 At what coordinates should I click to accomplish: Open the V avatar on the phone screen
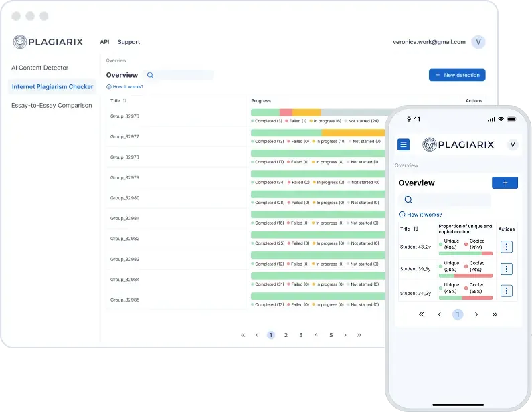click(x=513, y=144)
